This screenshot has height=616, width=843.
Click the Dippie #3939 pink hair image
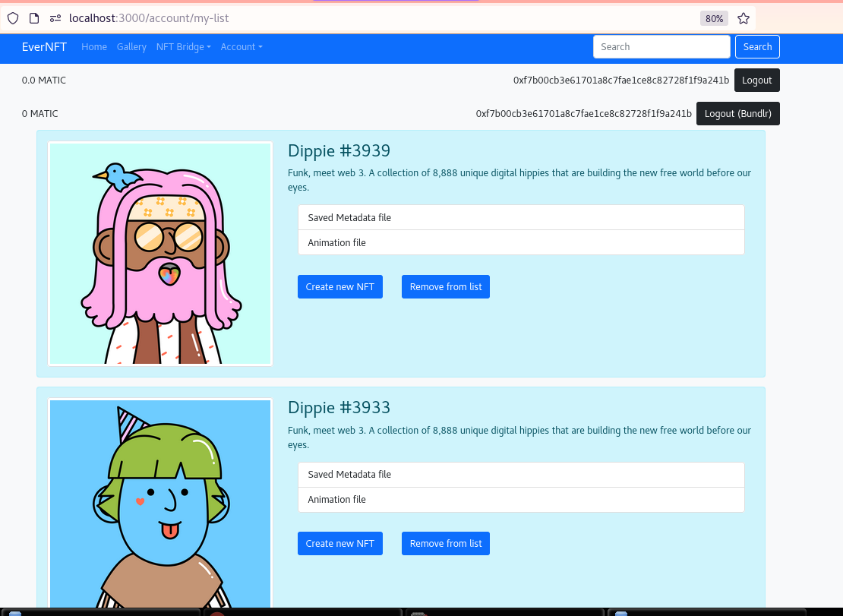[x=160, y=254]
